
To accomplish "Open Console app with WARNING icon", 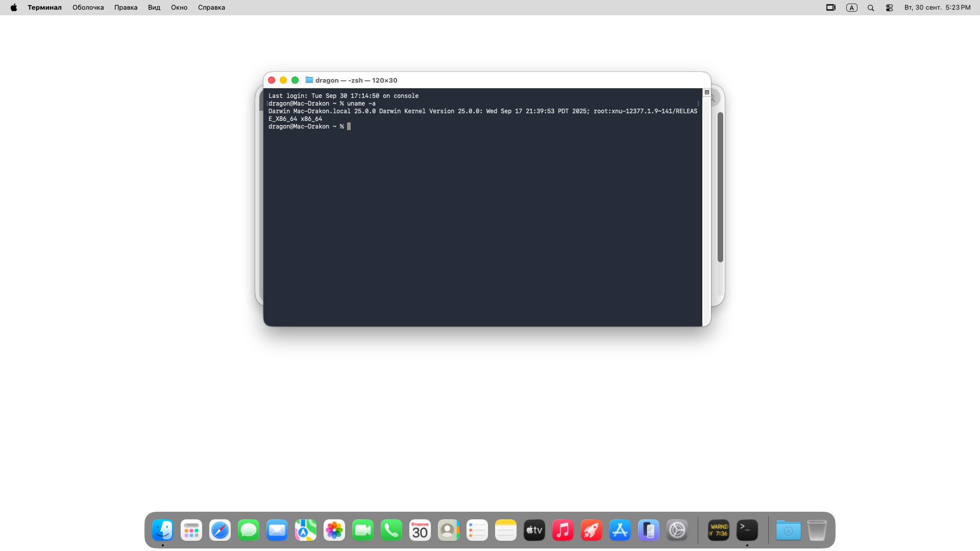I will (718, 530).
